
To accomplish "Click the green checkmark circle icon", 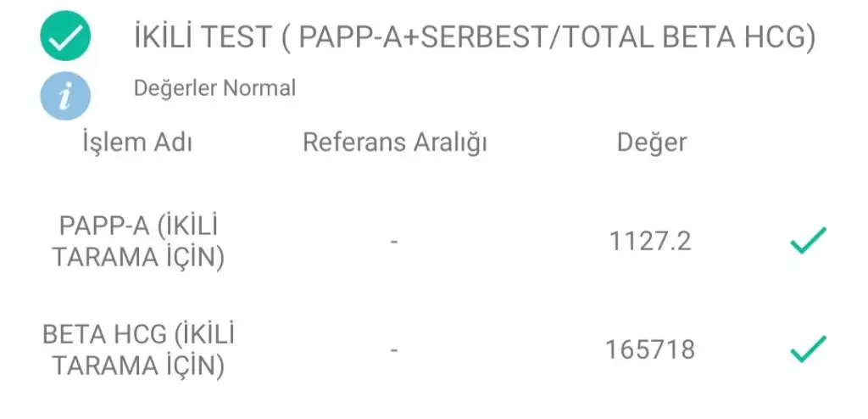I will [65, 36].
